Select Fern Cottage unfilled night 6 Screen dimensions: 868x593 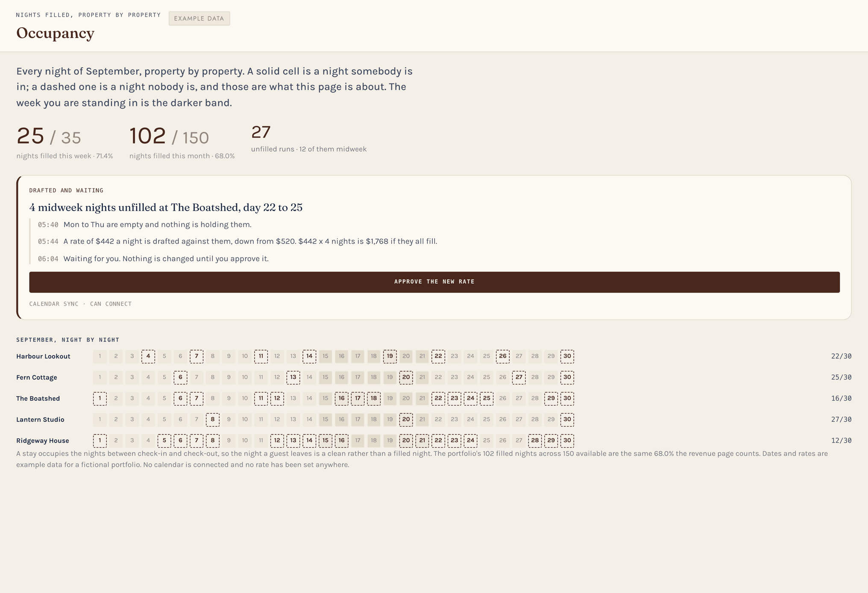click(180, 377)
